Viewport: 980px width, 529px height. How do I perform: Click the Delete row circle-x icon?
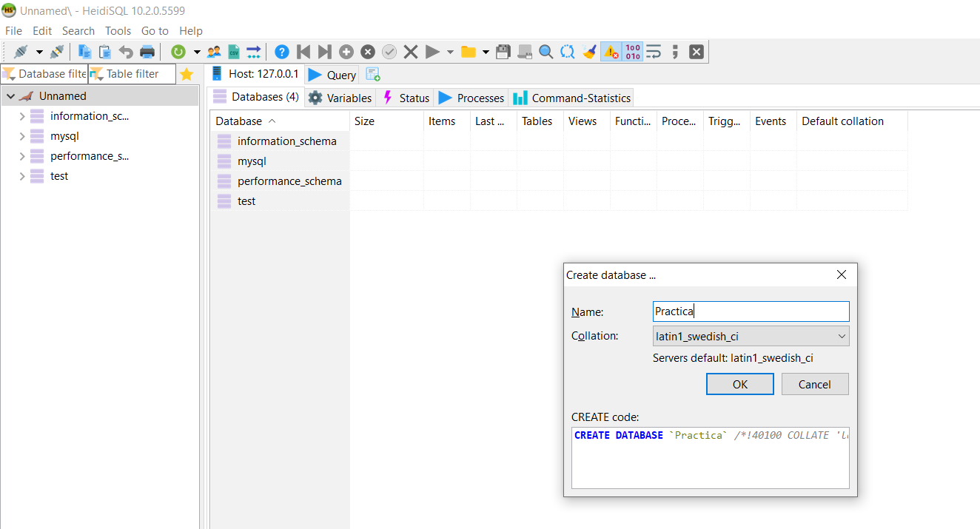(368, 52)
